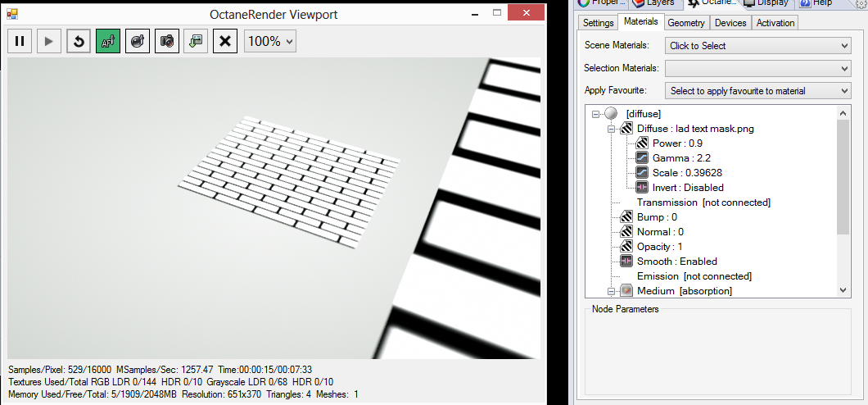
Task: Click the material tree scroll-up arrow
Action: (843, 112)
